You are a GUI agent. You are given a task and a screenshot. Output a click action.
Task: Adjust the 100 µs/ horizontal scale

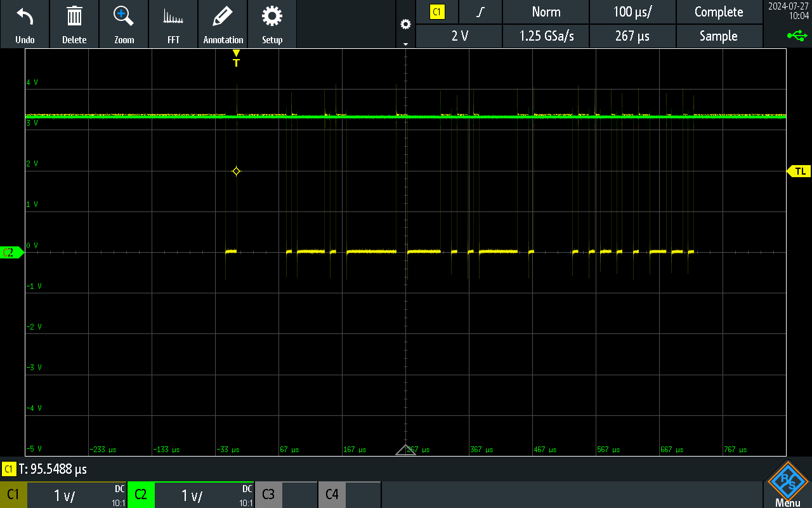[x=632, y=11]
